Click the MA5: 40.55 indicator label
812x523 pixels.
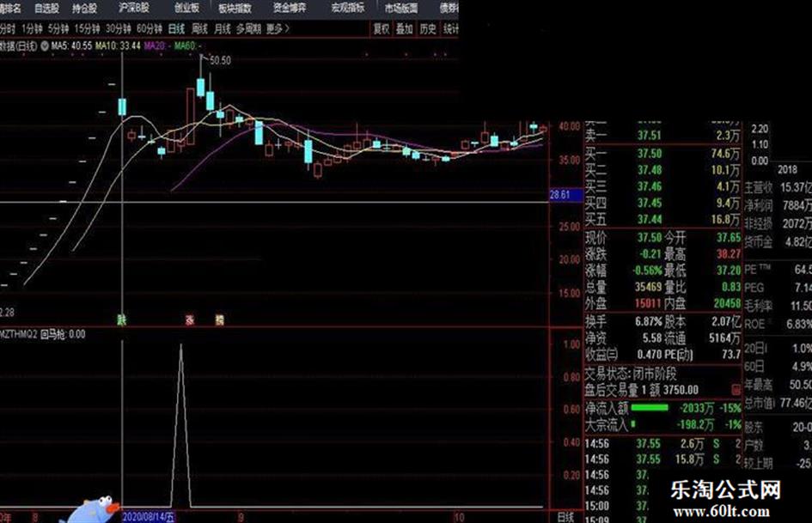coord(71,46)
